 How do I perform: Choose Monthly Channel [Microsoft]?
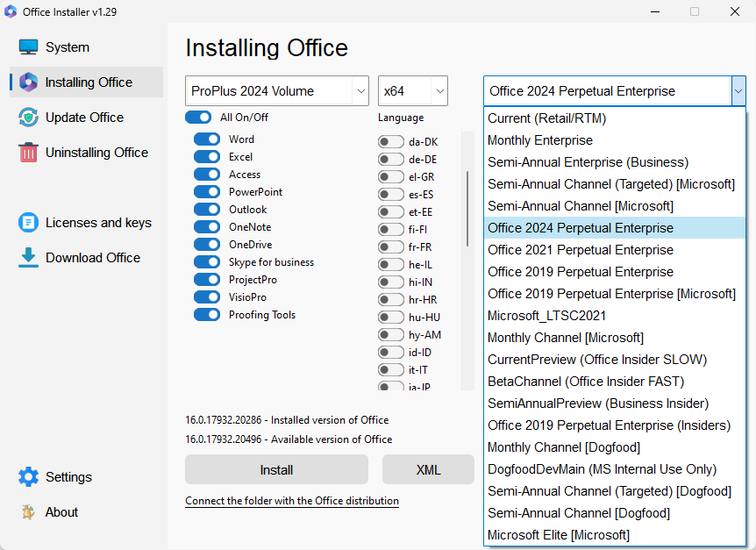tap(614, 338)
